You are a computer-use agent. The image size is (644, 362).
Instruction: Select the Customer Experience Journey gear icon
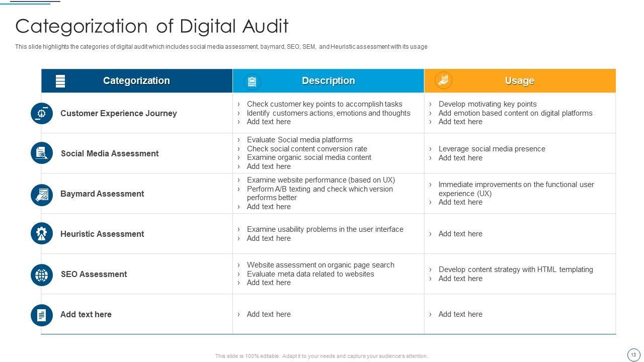tap(42, 113)
